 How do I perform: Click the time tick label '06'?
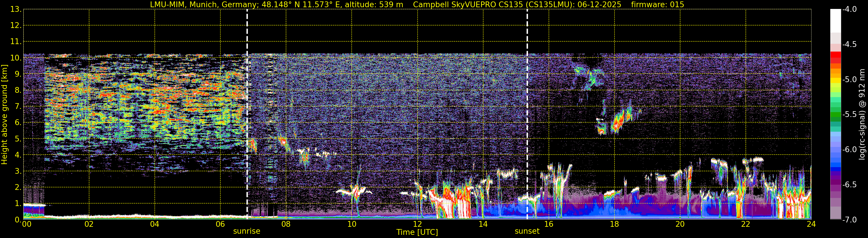[x=220, y=224]
